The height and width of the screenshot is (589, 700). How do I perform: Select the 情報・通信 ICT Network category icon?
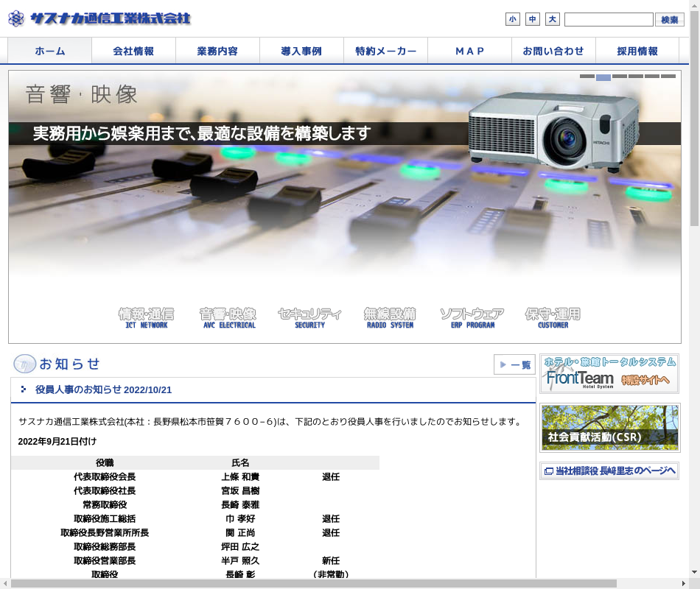(146, 317)
